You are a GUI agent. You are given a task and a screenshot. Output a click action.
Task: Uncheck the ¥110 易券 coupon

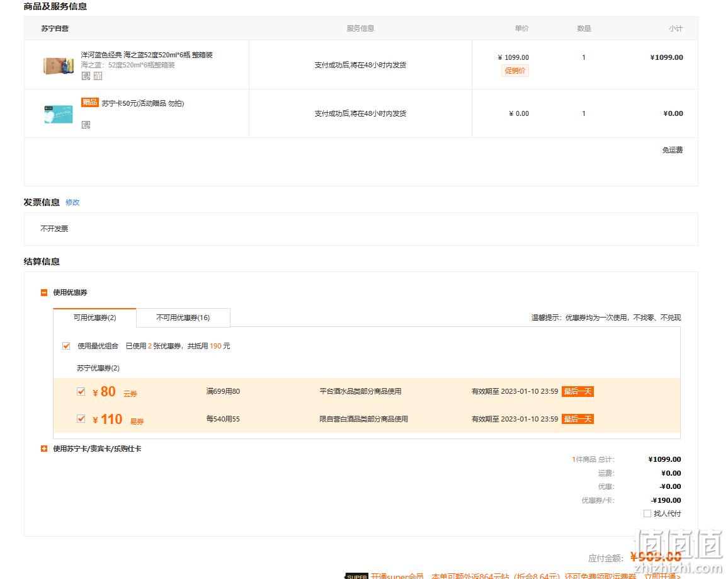tap(81, 419)
